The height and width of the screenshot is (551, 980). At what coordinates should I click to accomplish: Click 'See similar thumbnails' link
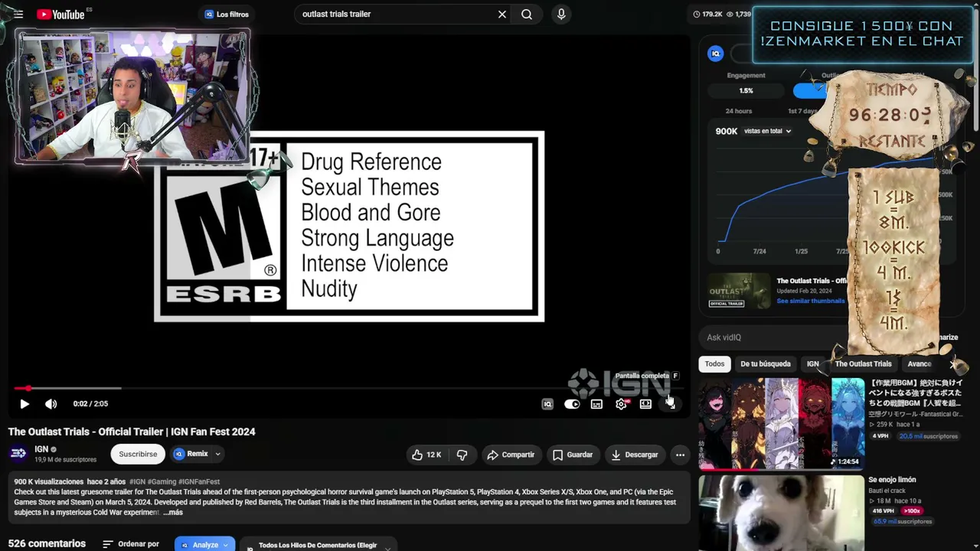click(x=811, y=301)
